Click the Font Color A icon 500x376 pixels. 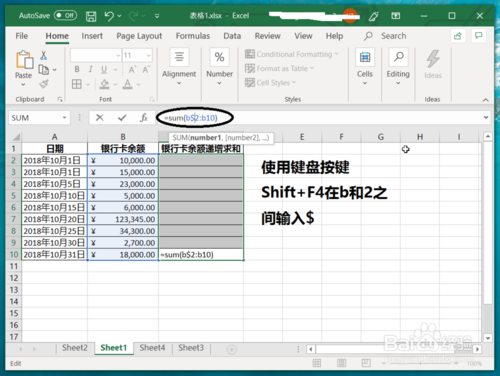(127, 84)
